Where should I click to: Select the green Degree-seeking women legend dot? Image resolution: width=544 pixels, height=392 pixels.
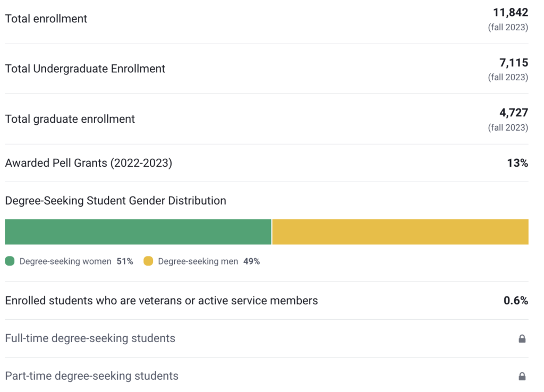9,261
